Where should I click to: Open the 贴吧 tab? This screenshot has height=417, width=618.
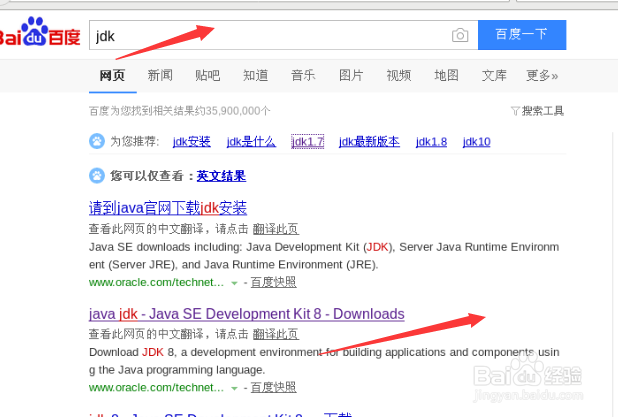tap(208, 75)
